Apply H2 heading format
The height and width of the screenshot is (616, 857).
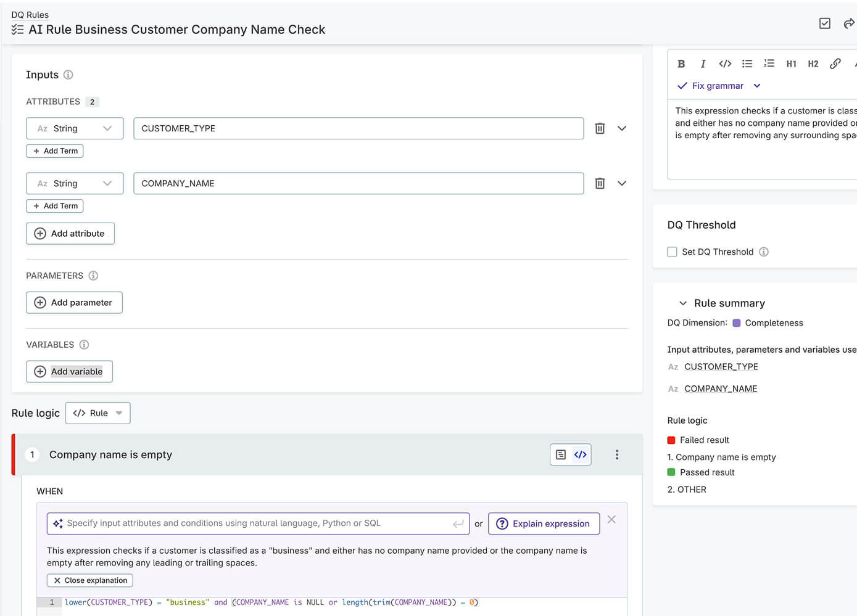tap(813, 64)
